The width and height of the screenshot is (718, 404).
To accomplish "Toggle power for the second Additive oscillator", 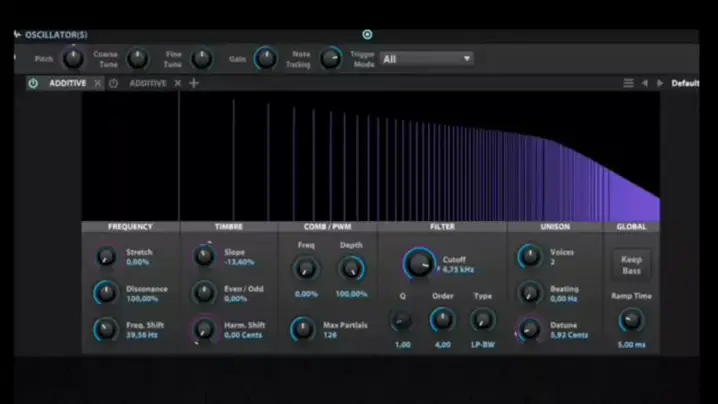I will point(113,83).
